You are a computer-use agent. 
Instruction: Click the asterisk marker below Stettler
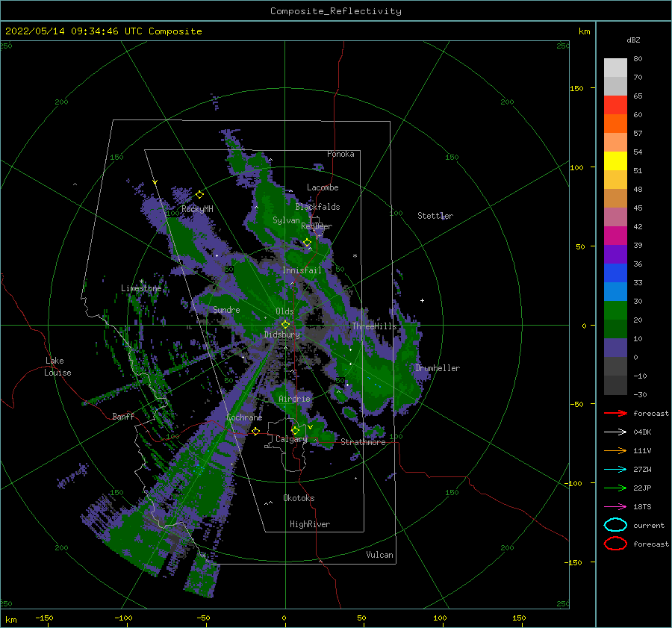coord(355,256)
